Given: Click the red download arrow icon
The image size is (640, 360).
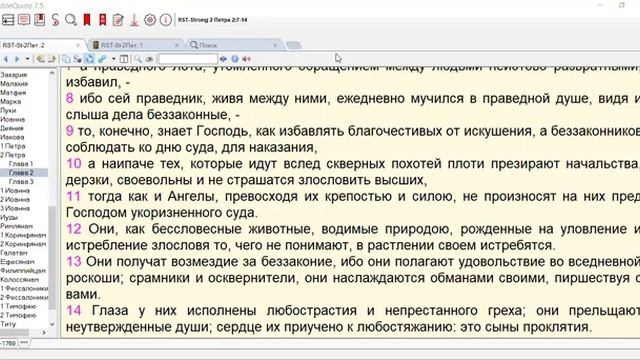Looking at the screenshot, I should tap(134, 20).
